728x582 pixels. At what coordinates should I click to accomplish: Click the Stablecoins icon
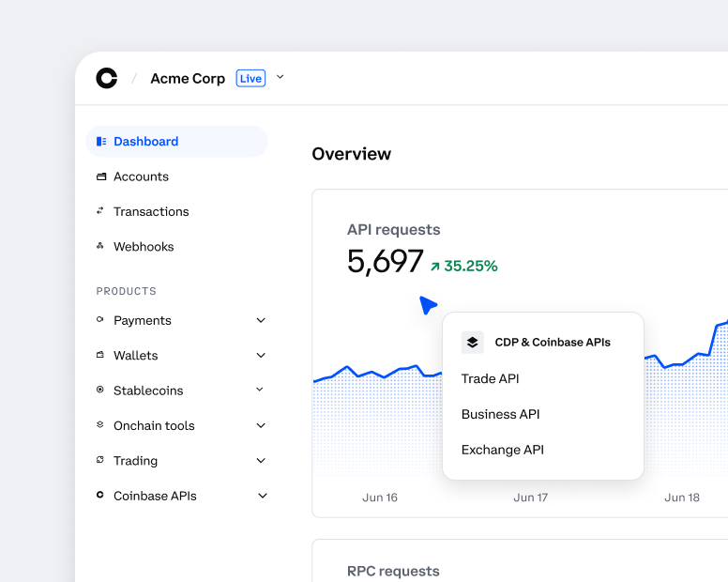click(x=99, y=390)
